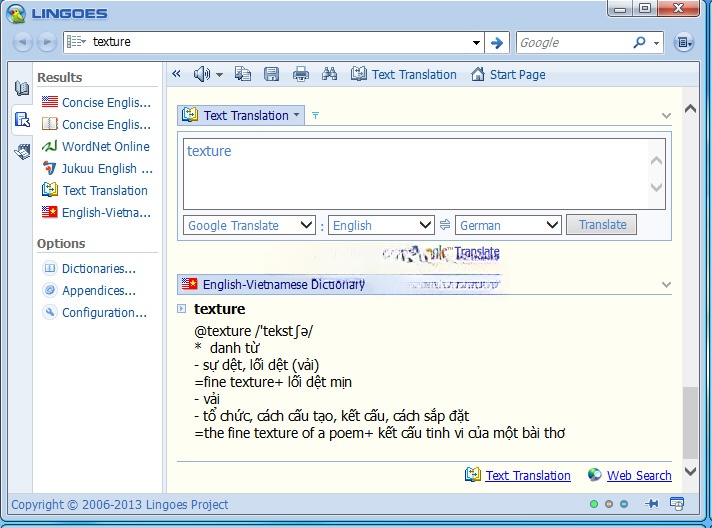Click the speaker pronunciation icon
The width and height of the screenshot is (712, 528).
[x=202, y=74]
